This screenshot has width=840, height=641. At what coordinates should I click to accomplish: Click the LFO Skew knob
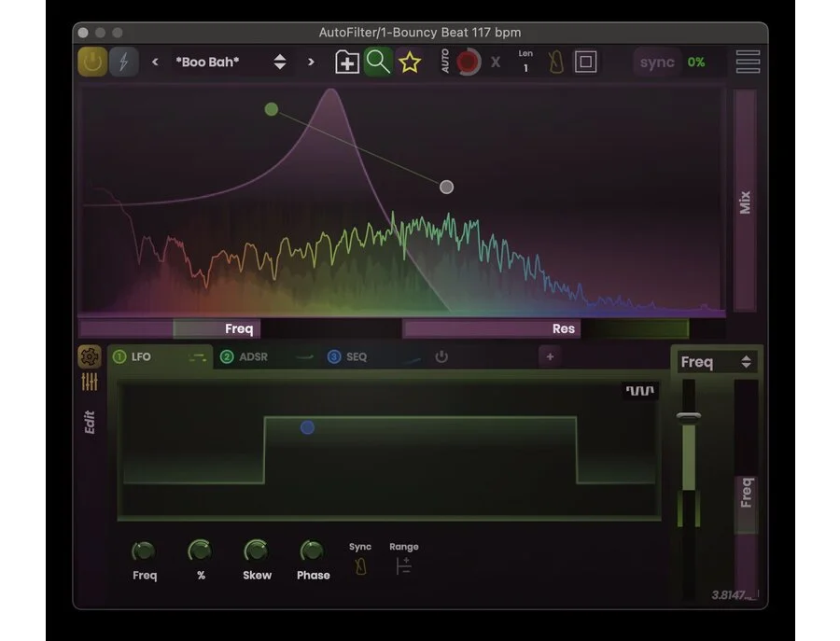(256, 550)
